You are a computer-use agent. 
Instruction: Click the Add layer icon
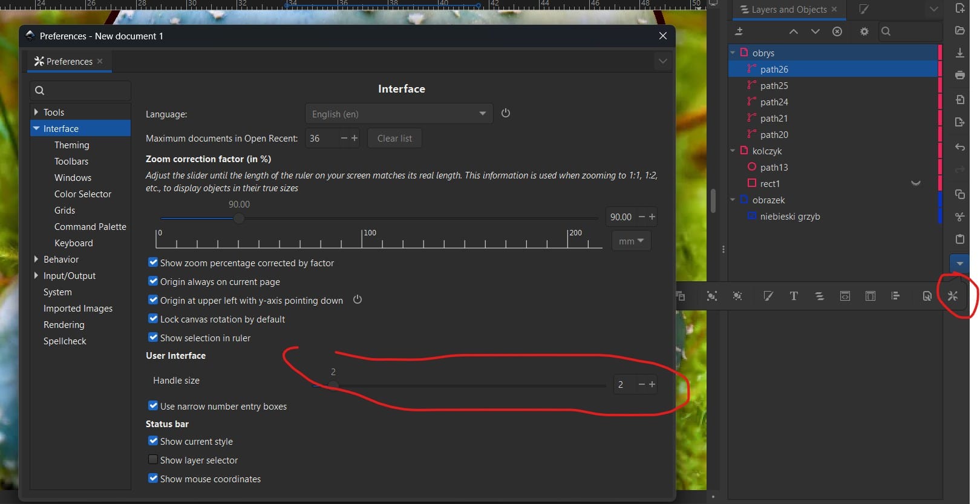click(x=739, y=31)
